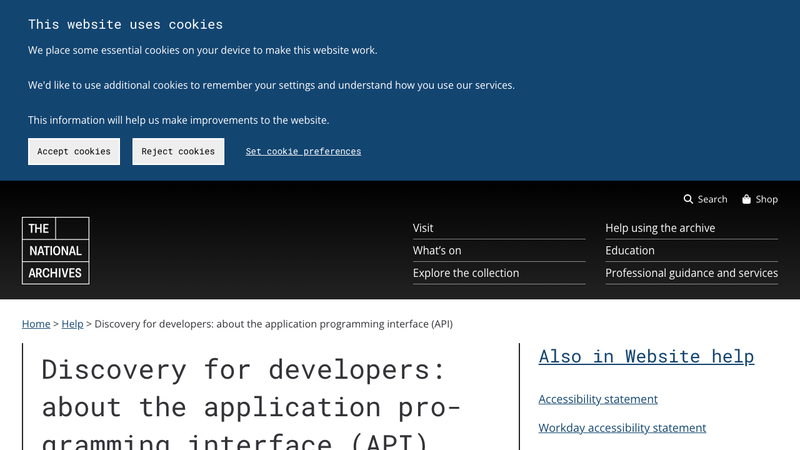Click 'This website uses cookies' heading
This screenshot has height=450, width=800.
126,24
